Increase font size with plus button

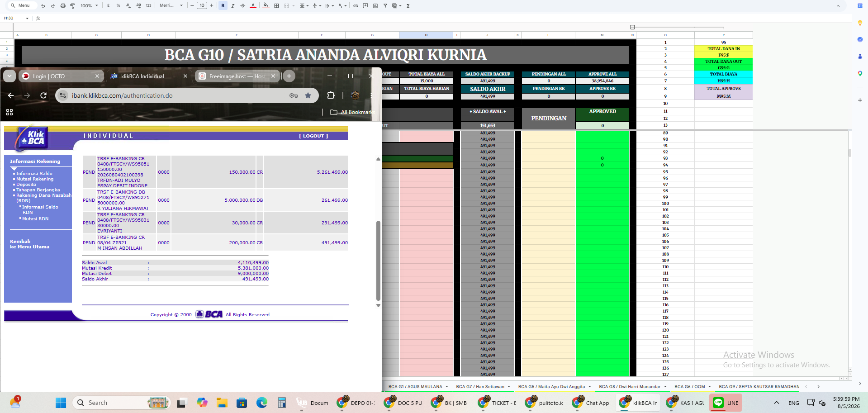(x=211, y=6)
